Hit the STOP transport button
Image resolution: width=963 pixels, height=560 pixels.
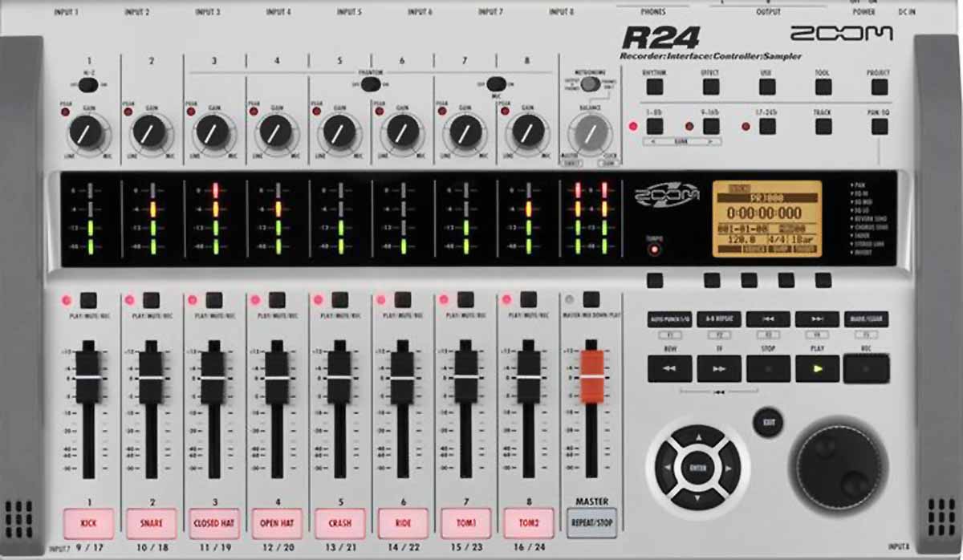[768, 369]
